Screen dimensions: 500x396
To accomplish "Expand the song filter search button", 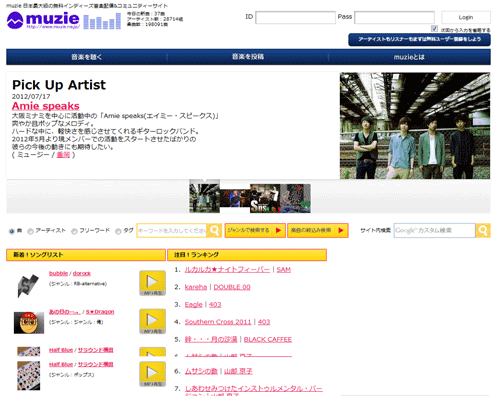I will point(318,230).
